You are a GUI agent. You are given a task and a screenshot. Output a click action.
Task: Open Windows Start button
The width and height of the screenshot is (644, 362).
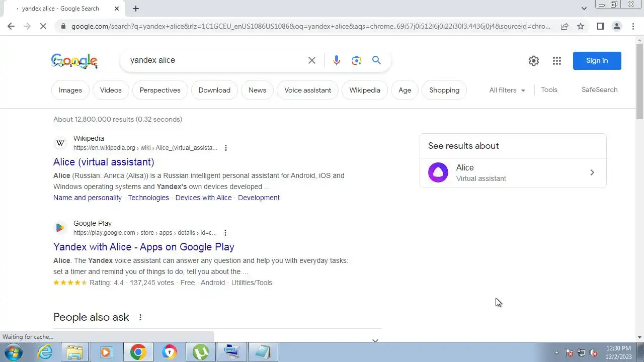(x=14, y=352)
